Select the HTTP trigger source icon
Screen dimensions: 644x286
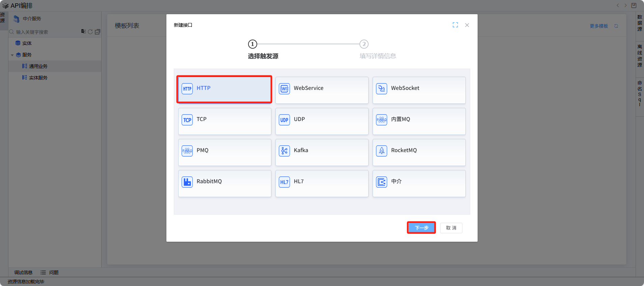(x=187, y=89)
